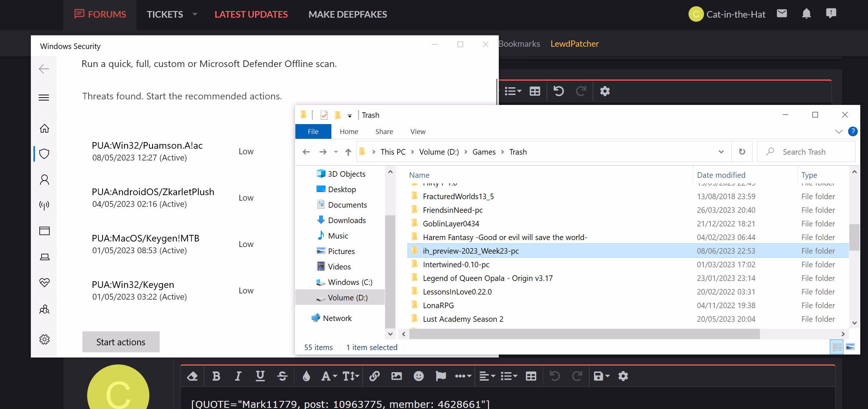Click the Explorer horizontal scrollbar
The height and width of the screenshot is (409, 868).
[585, 334]
